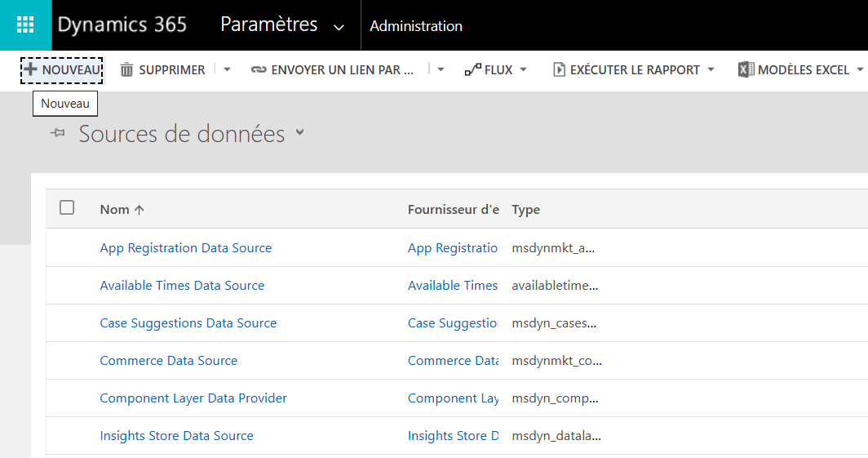Viewport: 868px width, 458px height.
Task: Click Dynamics 365 in the top bar
Action: pyautogui.click(x=122, y=25)
